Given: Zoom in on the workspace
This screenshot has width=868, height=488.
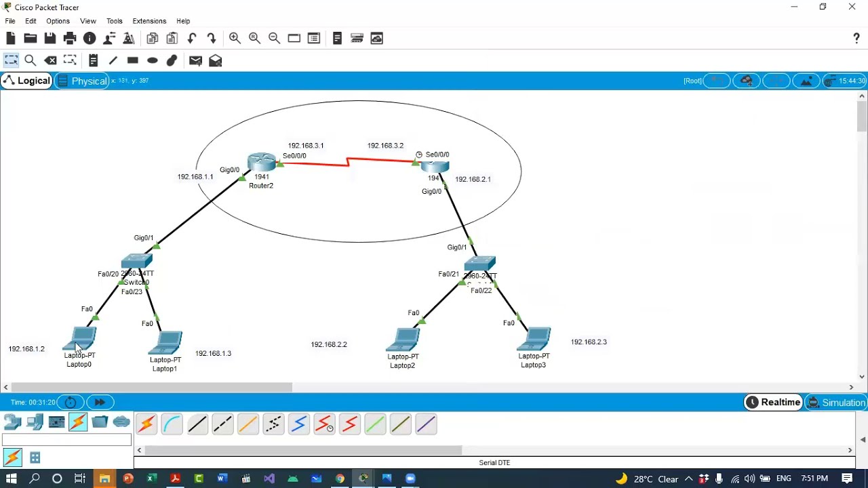Looking at the screenshot, I should click(x=235, y=39).
